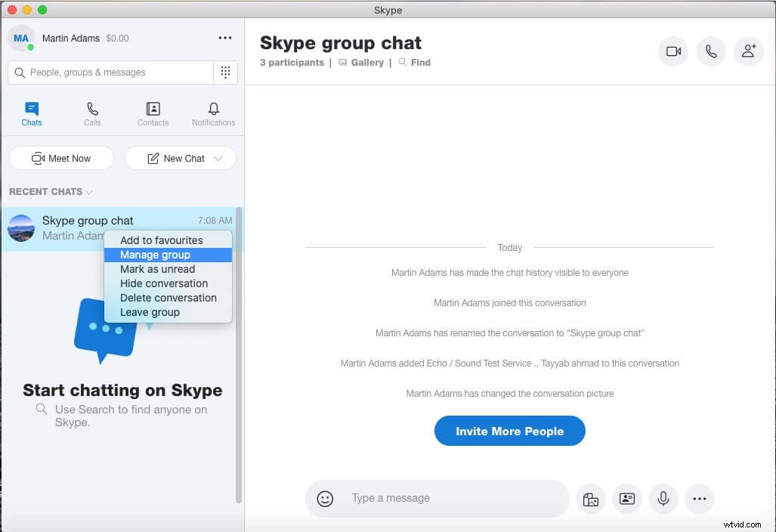Add a person using the add-participant icon
Image resolution: width=776 pixels, height=532 pixels.
click(748, 51)
